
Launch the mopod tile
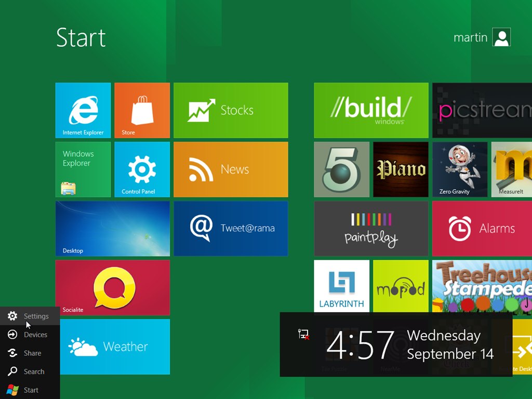[401, 286]
